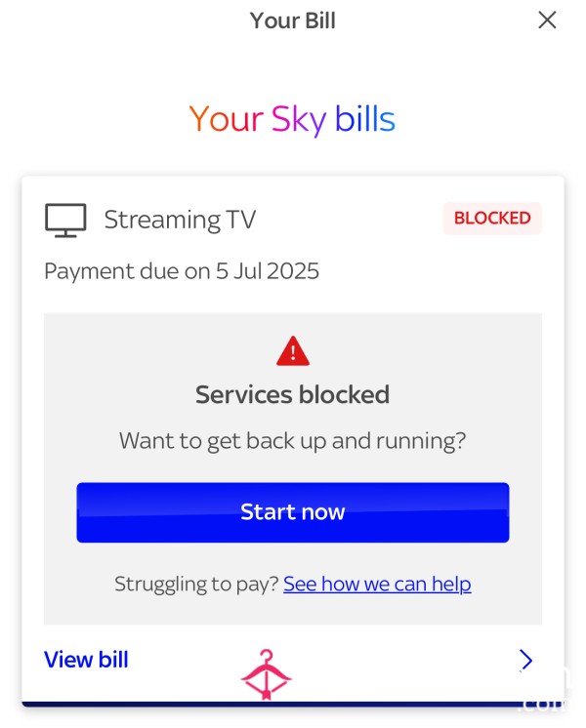The width and height of the screenshot is (586, 728).
Task: Click the TV monitor icon
Action: pos(65,221)
